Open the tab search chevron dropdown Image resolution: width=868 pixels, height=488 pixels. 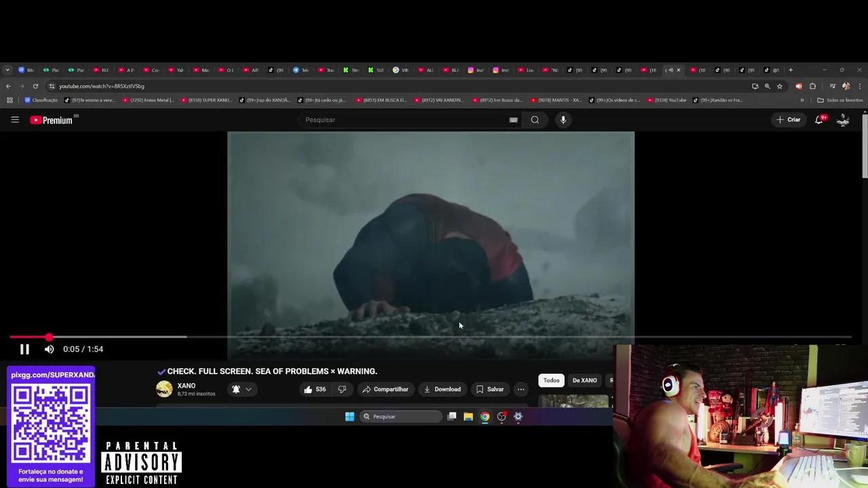point(7,70)
